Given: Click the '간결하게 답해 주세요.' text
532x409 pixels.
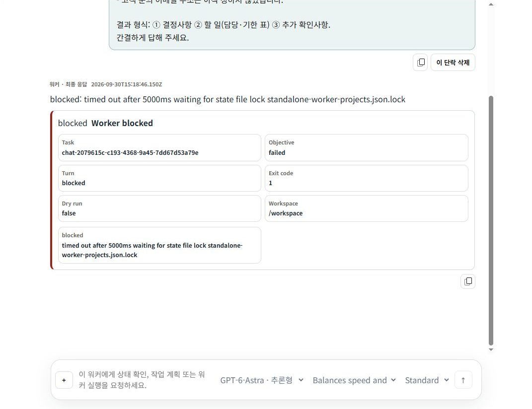Looking at the screenshot, I should (152, 38).
